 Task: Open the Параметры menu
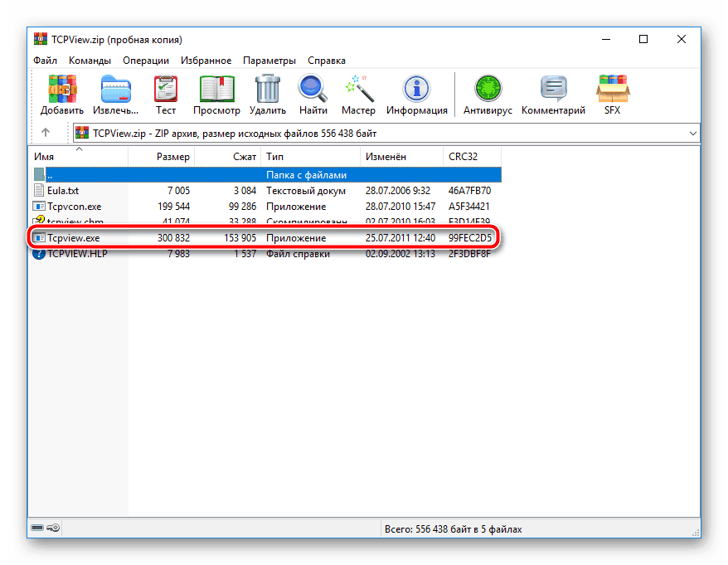(268, 60)
